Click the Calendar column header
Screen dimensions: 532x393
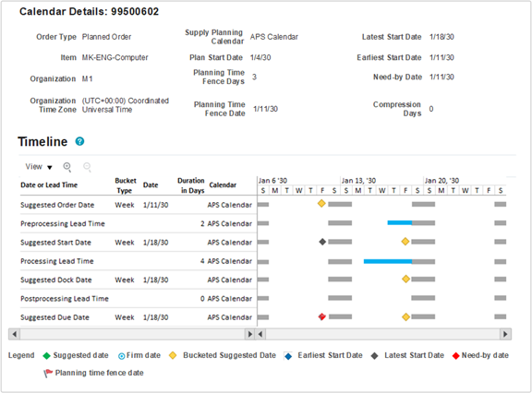point(223,185)
